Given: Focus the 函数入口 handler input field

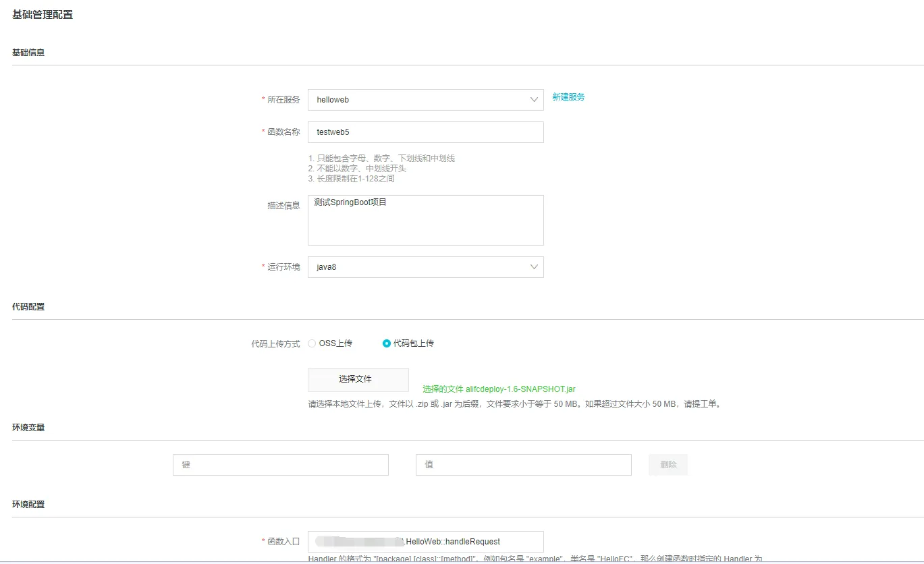Looking at the screenshot, I should 425,542.
